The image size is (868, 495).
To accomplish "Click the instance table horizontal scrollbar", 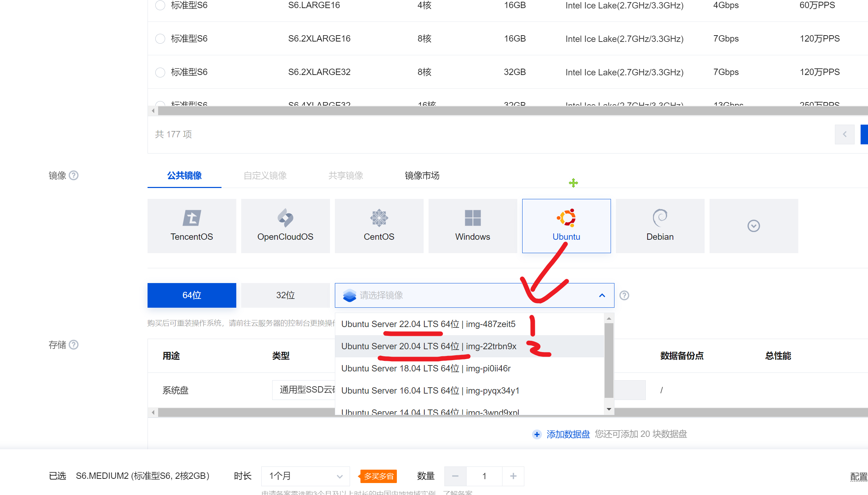I will [x=513, y=111].
